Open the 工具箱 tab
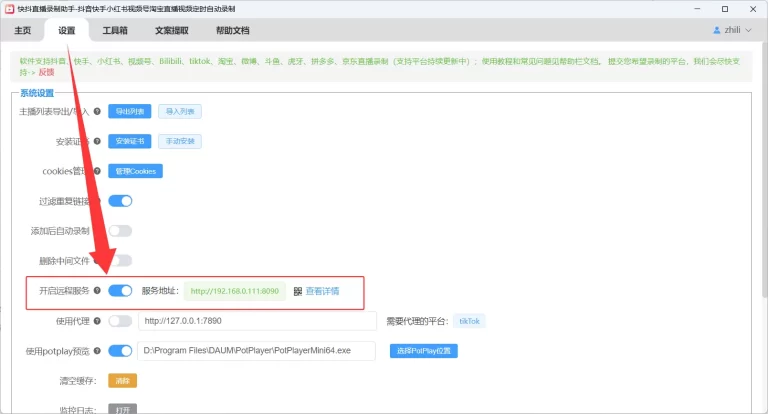 click(x=115, y=30)
